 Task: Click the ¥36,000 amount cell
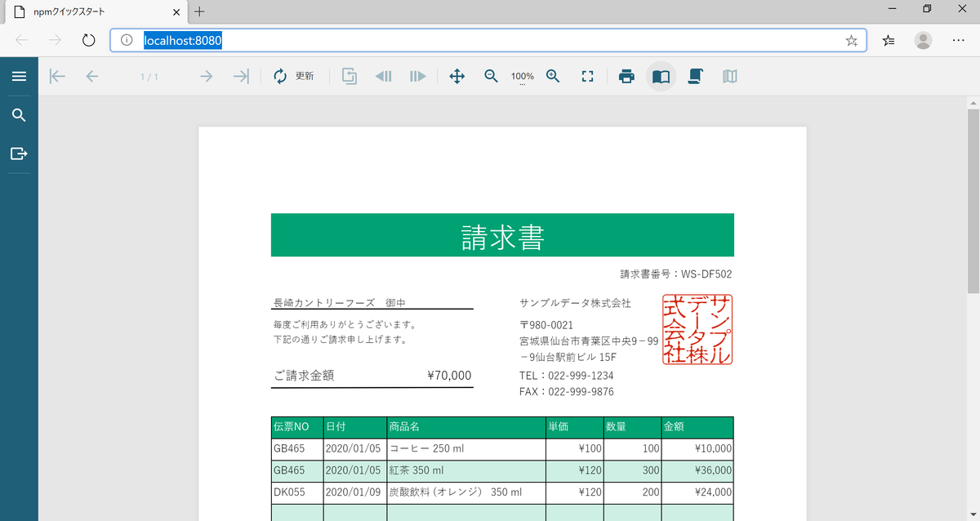click(697, 470)
